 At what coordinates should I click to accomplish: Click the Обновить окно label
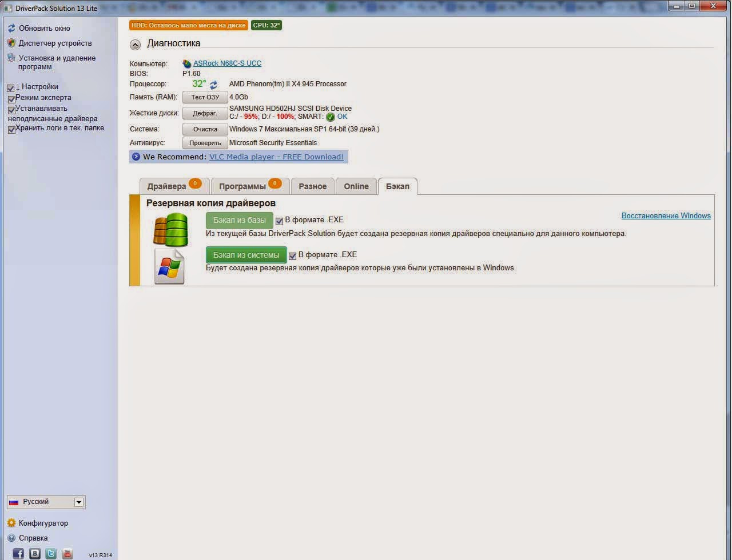tap(45, 28)
